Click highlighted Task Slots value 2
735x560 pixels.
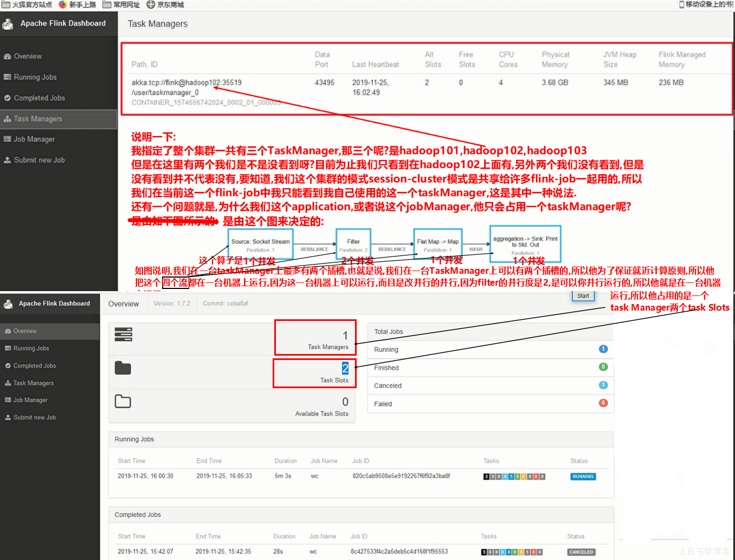pyautogui.click(x=345, y=369)
